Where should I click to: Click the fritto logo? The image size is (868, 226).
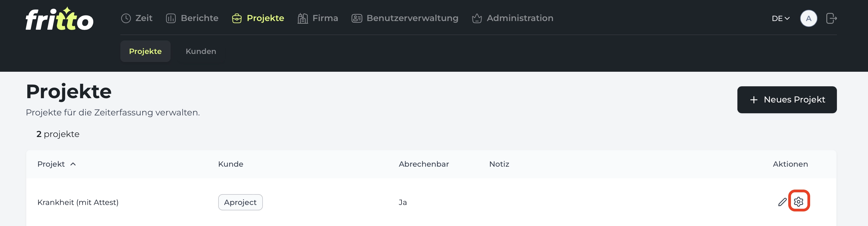[x=59, y=19]
